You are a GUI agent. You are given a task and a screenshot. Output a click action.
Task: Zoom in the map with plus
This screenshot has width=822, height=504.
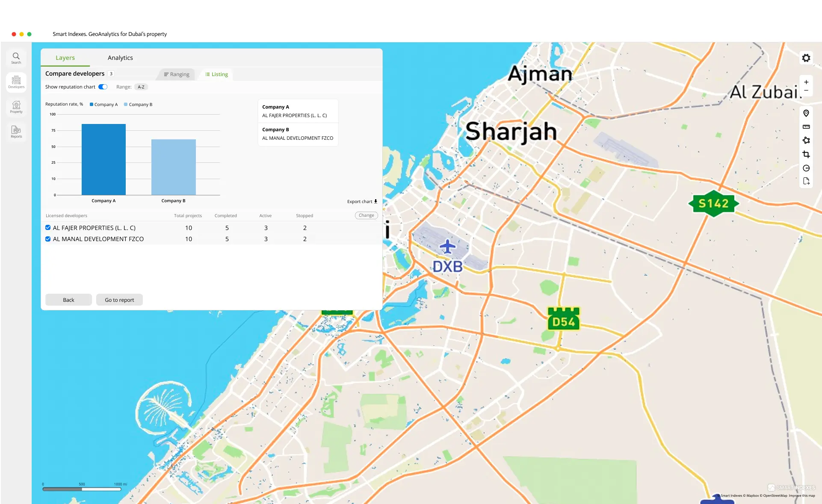coord(806,82)
